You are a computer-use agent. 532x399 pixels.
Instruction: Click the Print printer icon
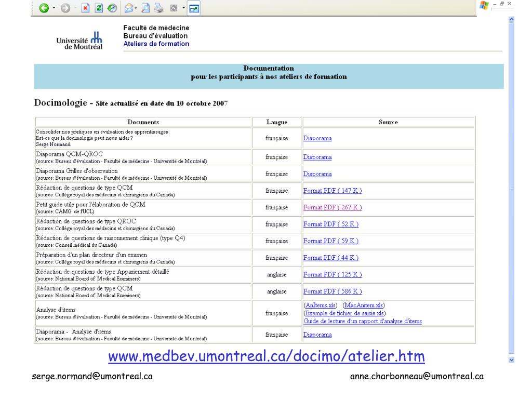(x=158, y=8)
